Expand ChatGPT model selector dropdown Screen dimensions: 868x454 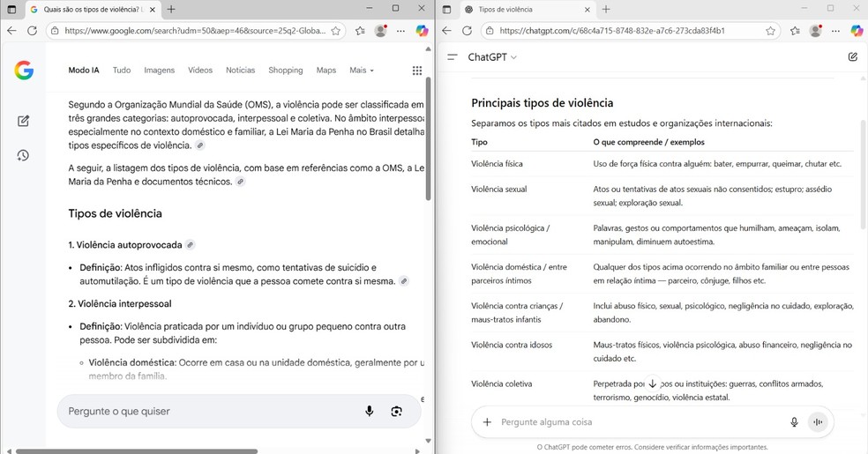tap(492, 57)
